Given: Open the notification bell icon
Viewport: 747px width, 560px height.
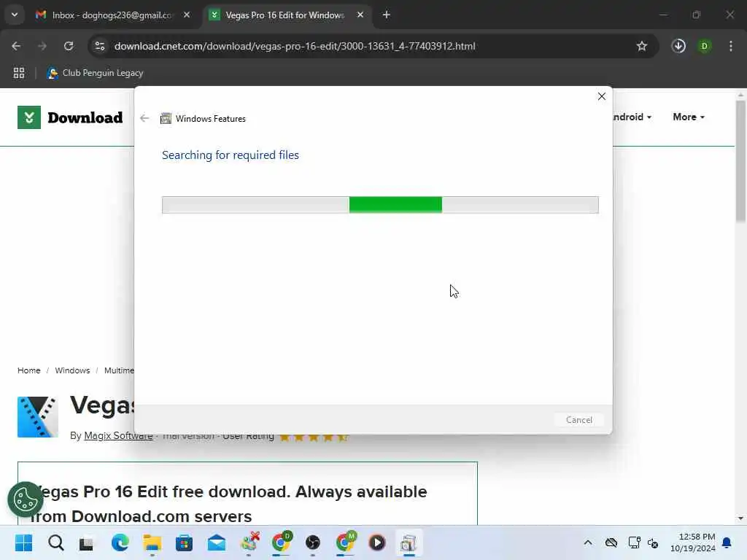Looking at the screenshot, I should tap(727, 542).
